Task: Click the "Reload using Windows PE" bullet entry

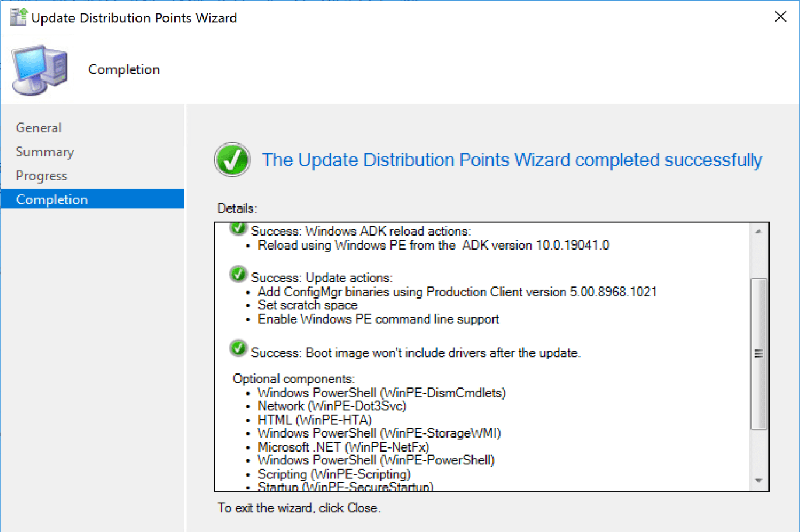Action: pos(433,245)
